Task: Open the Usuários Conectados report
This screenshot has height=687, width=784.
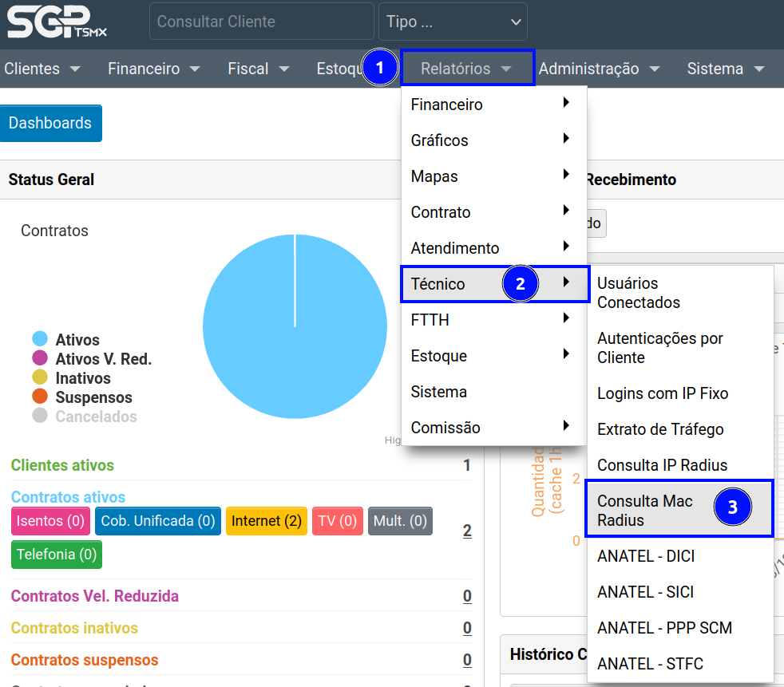Action: click(x=639, y=293)
